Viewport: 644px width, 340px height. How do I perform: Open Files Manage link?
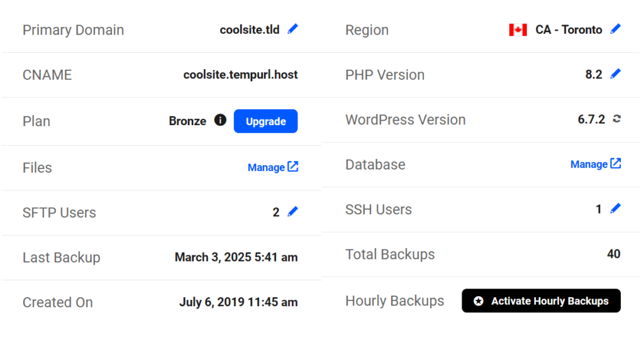click(x=273, y=167)
